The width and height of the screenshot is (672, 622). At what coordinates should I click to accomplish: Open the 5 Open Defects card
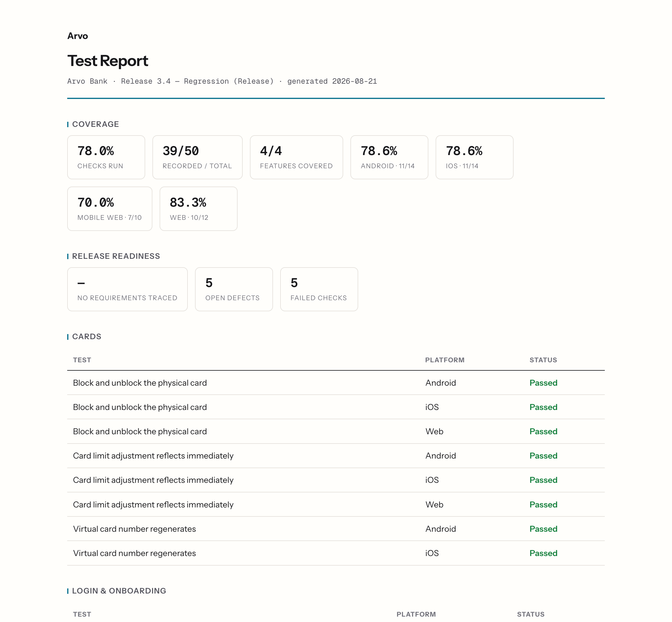pyautogui.click(x=234, y=289)
